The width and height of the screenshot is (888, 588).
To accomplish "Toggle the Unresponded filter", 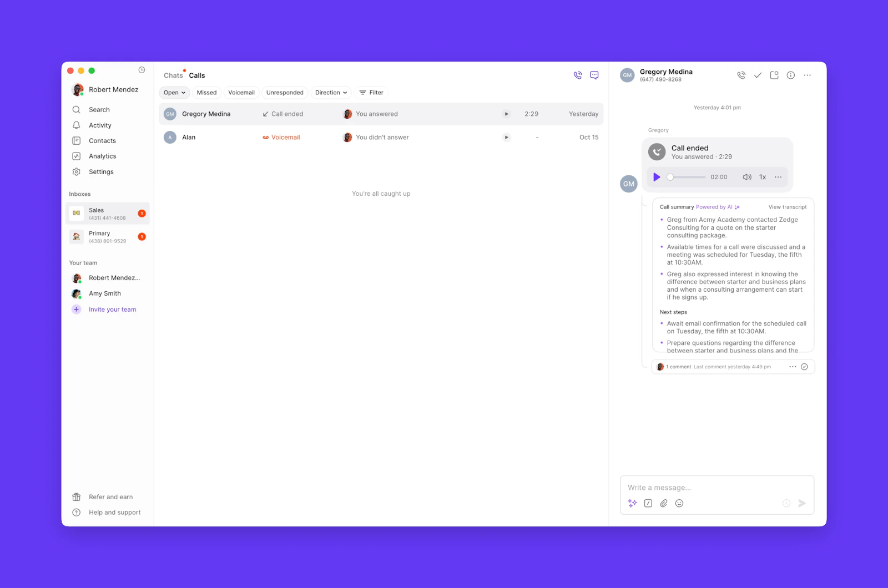I will click(x=285, y=93).
